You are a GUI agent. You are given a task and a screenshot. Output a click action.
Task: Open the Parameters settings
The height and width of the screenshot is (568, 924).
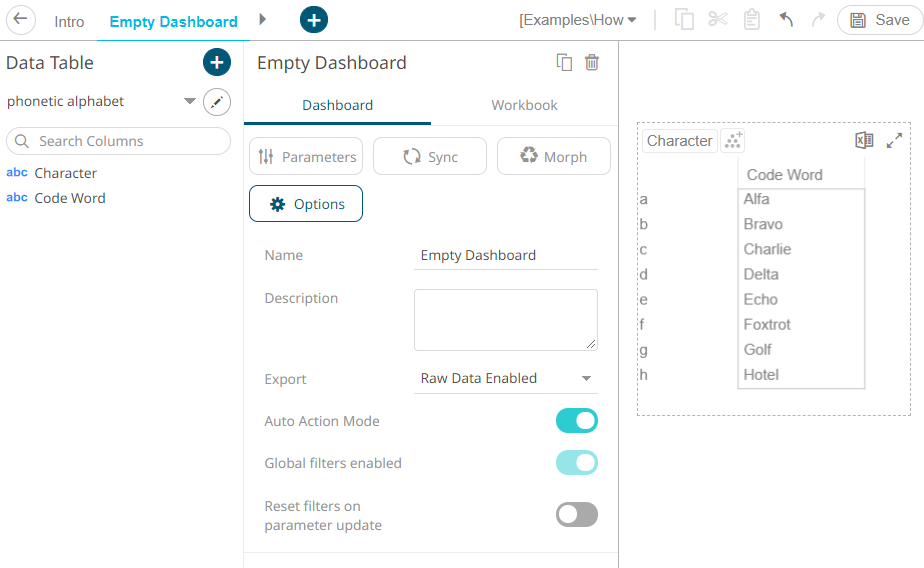306,157
